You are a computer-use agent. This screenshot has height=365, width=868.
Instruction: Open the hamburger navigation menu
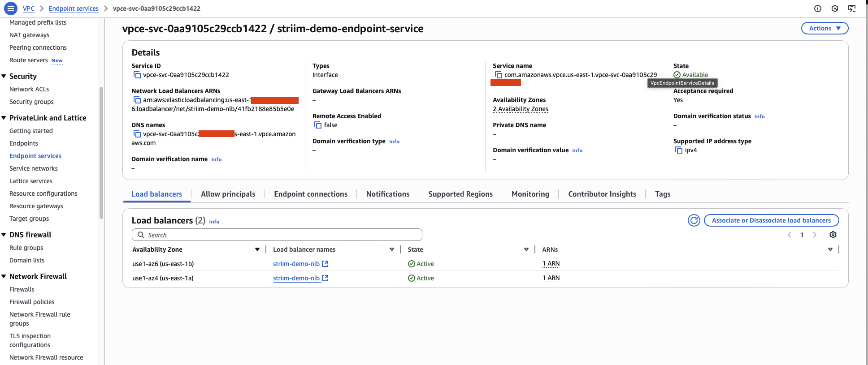click(x=10, y=9)
